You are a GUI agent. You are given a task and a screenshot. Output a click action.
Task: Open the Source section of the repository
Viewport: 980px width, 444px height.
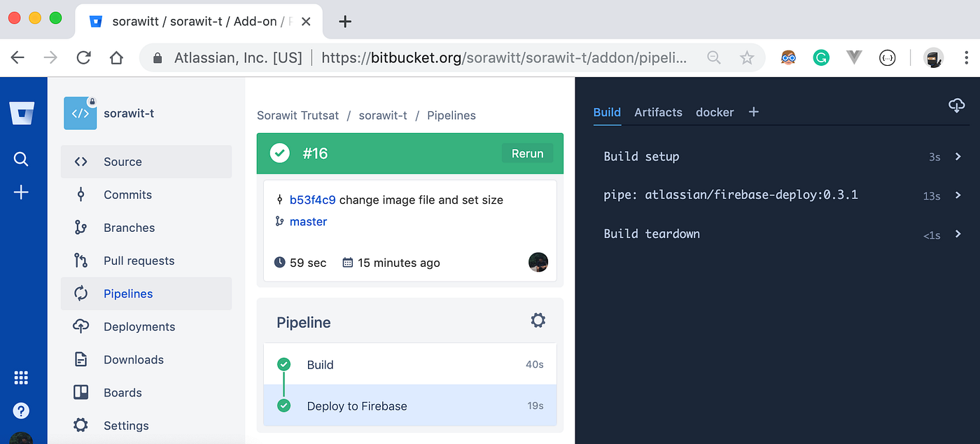pyautogui.click(x=122, y=161)
